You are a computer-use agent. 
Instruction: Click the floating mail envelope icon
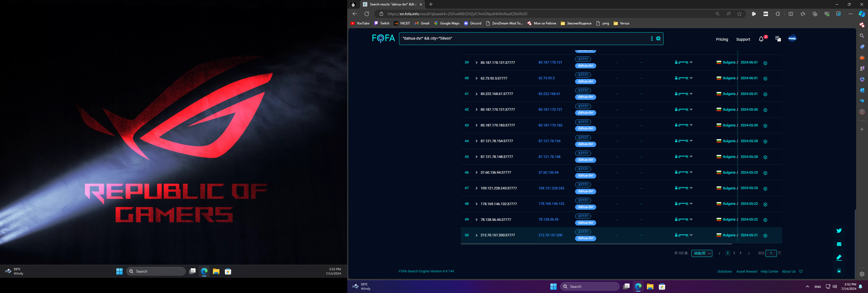pyautogui.click(x=839, y=244)
